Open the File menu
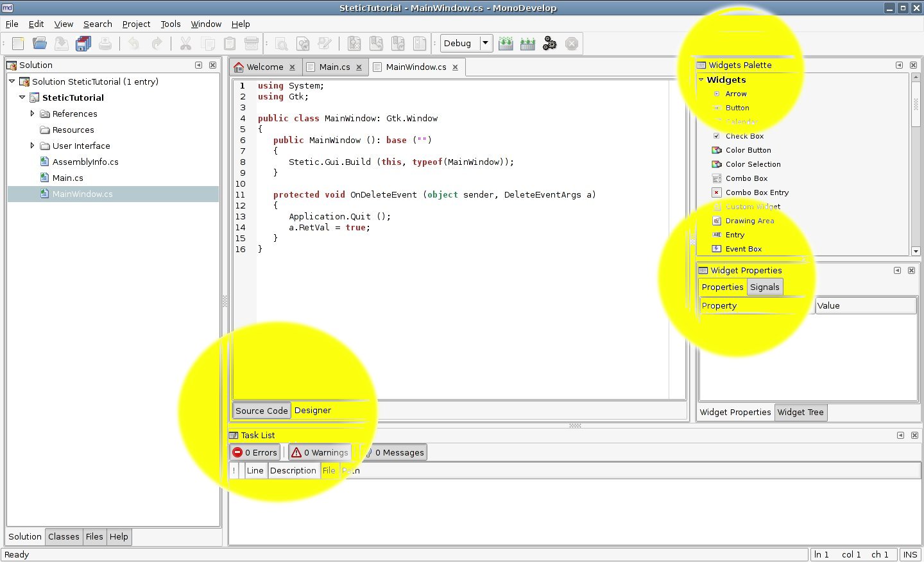Image resolution: width=924 pixels, height=562 pixels. (x=12, y=24)
